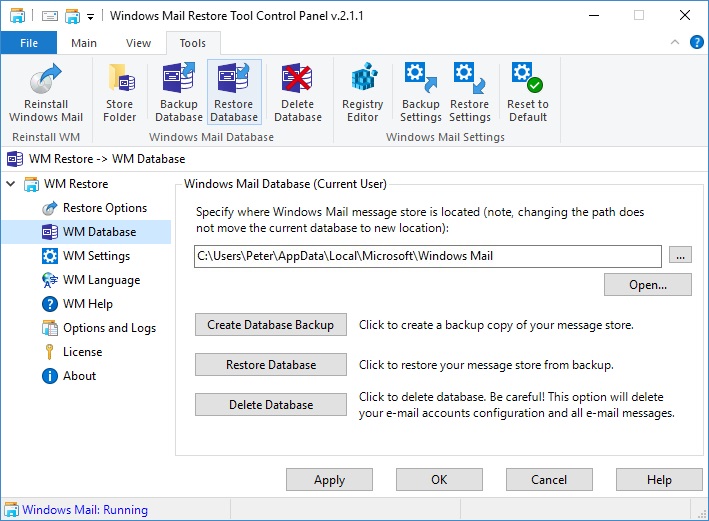
Task: Click the Cancel button
Action: click(549, 479)
